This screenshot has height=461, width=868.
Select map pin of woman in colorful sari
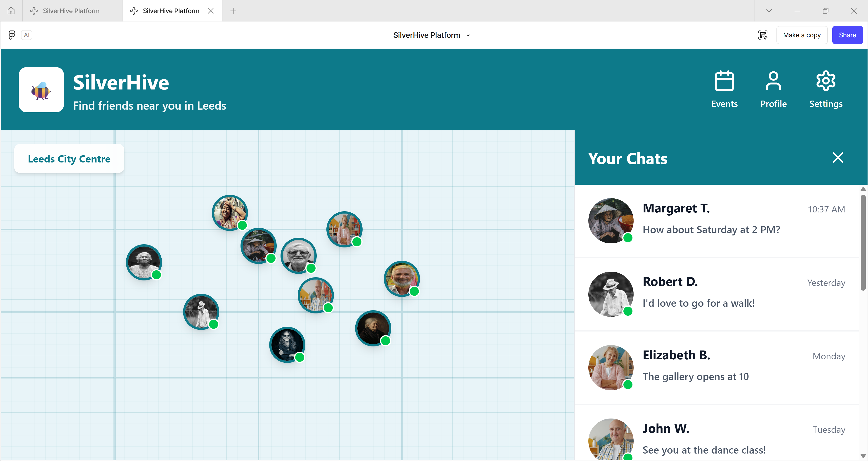(230, 213)
